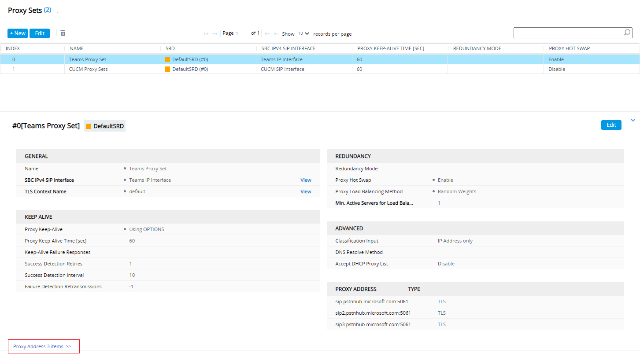Click the ADVANCED section header
Viewport: 640px width, 364px height.
(349, 228)
